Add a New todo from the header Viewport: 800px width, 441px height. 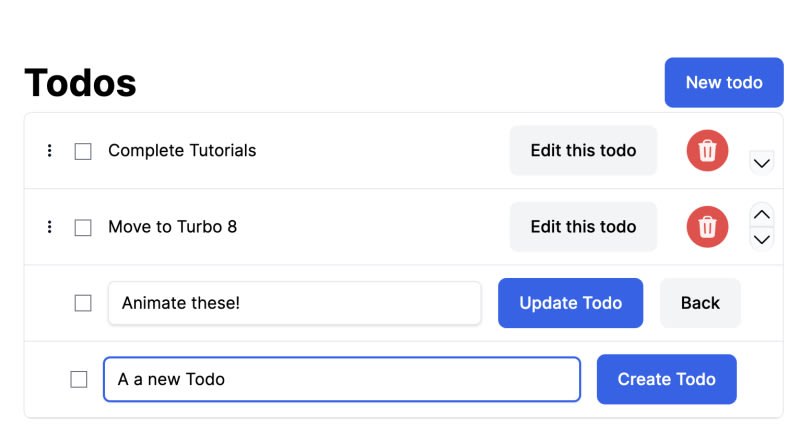[724, 82]
